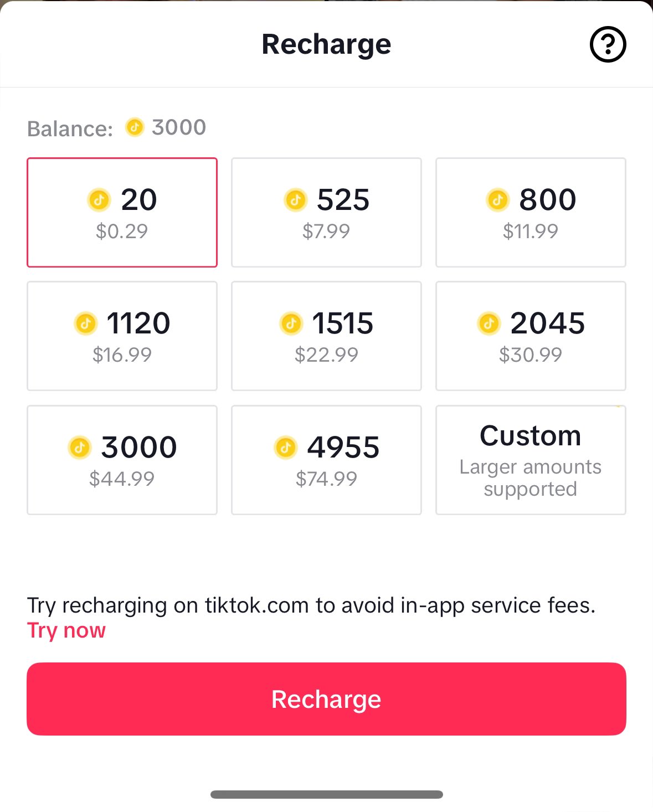Select the 1515 coins package

click(326, 336)
